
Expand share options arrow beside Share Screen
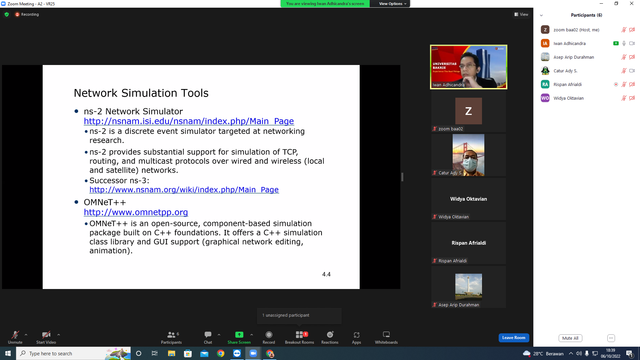[x=251, y=335]
